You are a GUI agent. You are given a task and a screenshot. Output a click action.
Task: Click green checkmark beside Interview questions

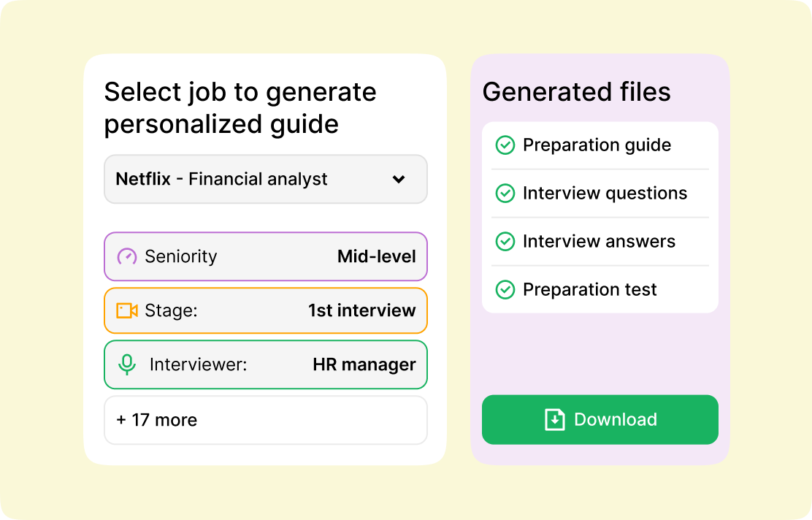click(x=505, y=194)
